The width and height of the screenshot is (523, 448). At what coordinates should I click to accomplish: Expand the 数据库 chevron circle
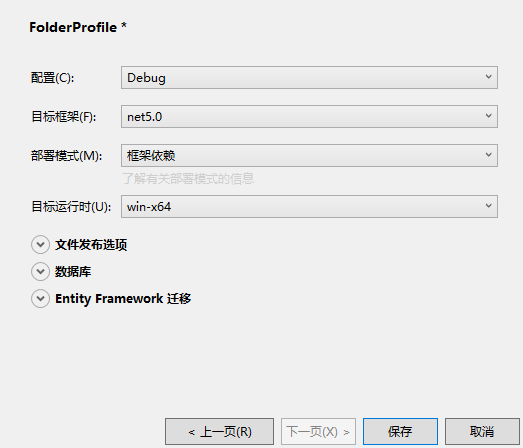(x=40, y=272)
